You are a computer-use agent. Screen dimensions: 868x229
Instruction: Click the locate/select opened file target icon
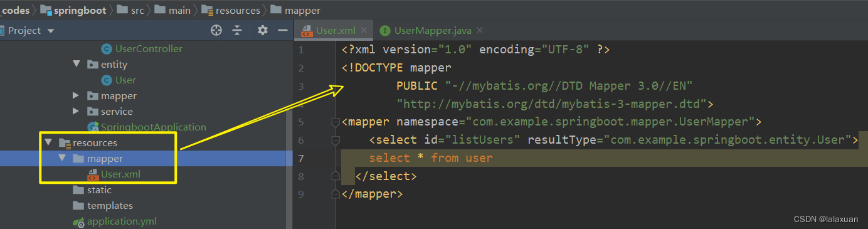[x=216, y=30]
